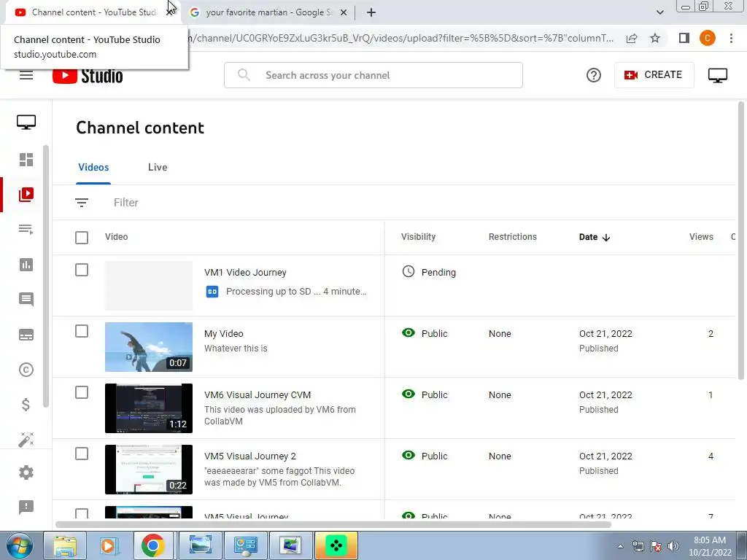747x560 pixels.
Task: Open Comments in the sidebar
Action: click(x=26, y=299)
